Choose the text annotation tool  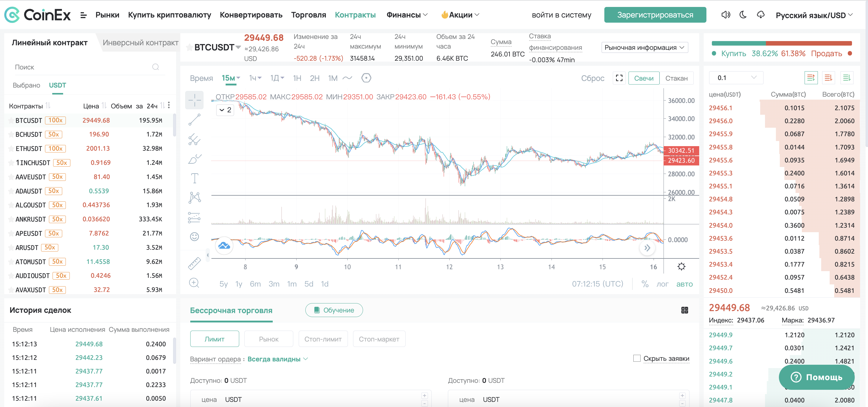(x=194, y=178)
